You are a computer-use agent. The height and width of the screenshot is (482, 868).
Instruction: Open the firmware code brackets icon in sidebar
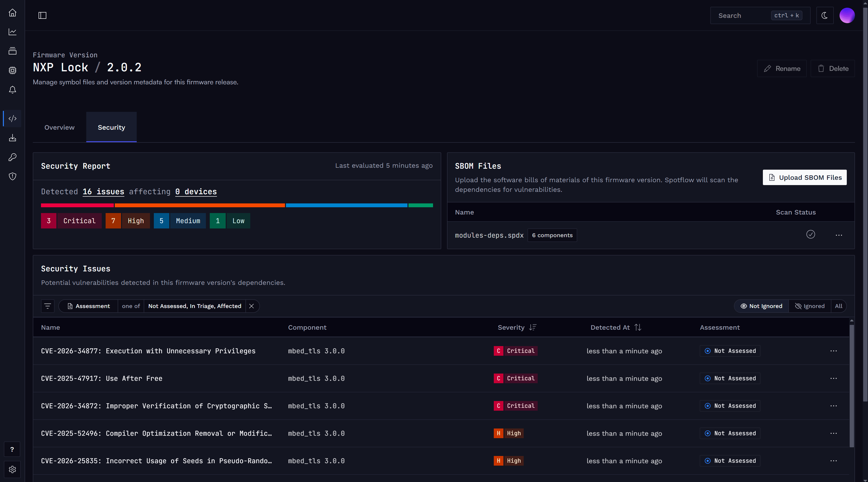13,118
